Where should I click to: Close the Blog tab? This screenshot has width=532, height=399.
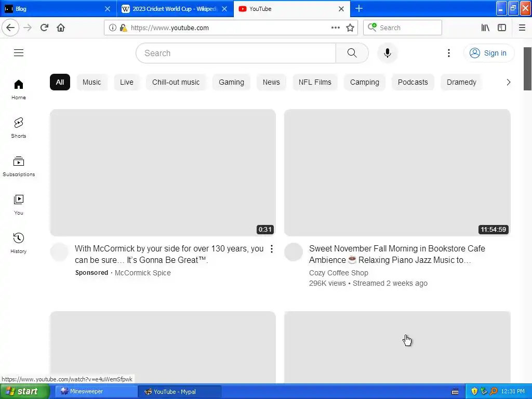tap(107, 9)
